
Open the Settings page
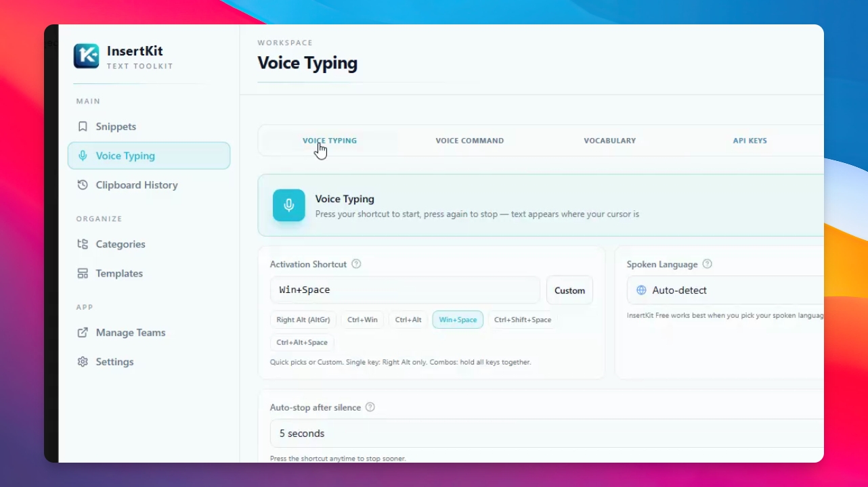coord(149,362)
